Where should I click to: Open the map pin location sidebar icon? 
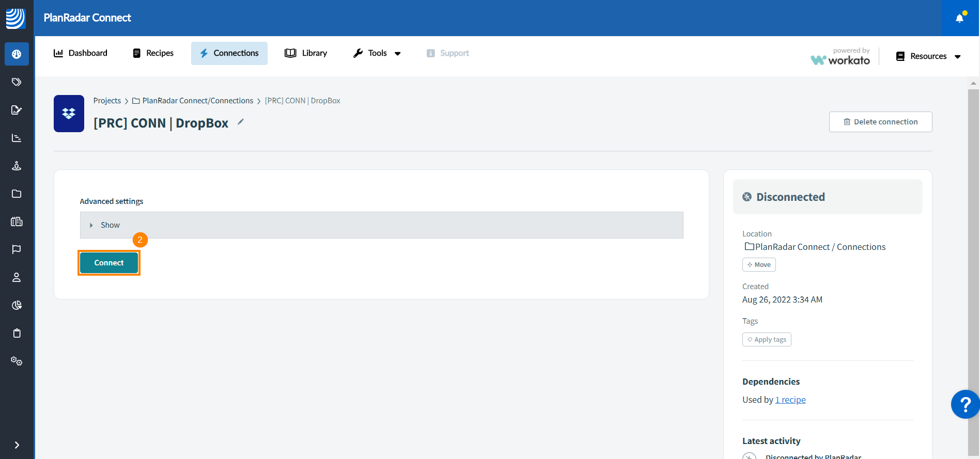pyautogui.click(x=17, y=166)
